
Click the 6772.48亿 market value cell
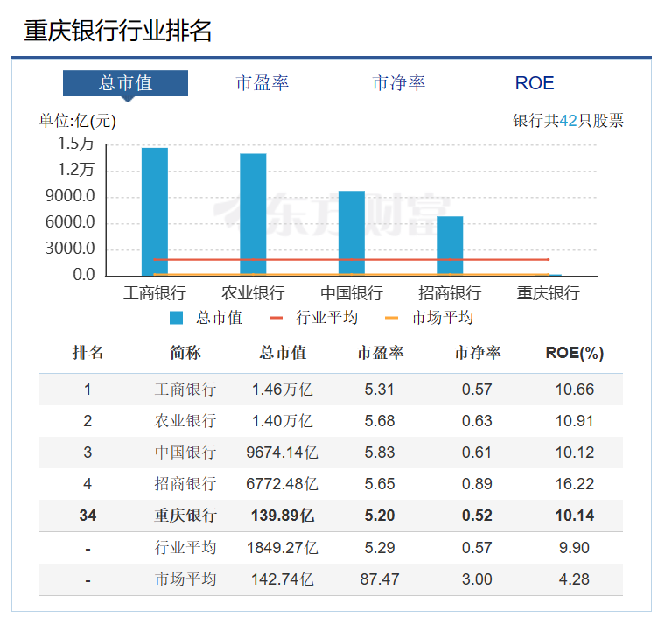(x=282, y=484)
